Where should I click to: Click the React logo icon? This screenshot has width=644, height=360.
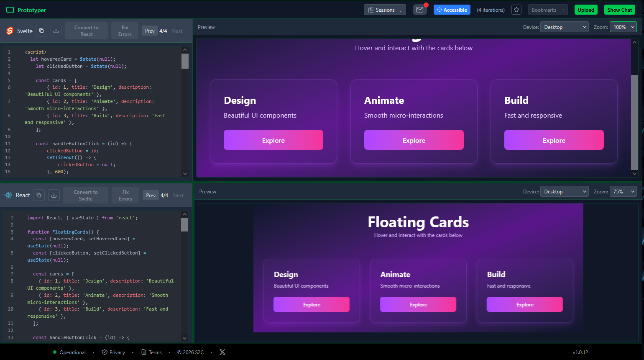[x=8, y=195]
